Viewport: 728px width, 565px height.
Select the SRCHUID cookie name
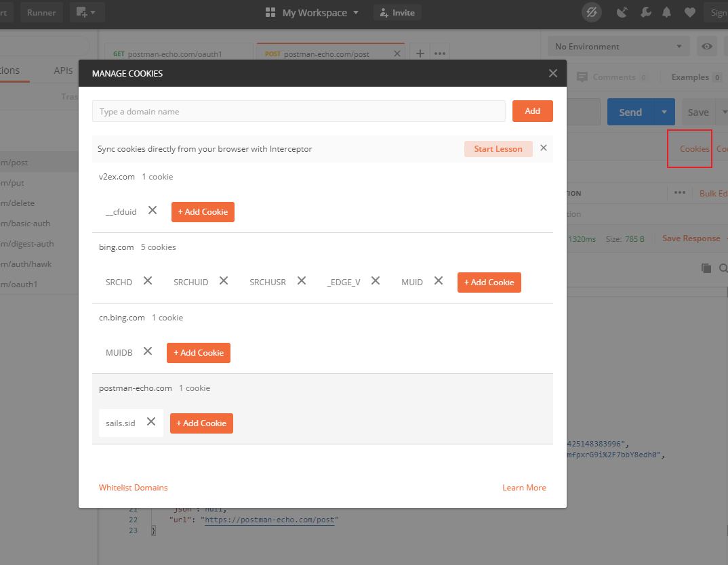coord(191,282)
